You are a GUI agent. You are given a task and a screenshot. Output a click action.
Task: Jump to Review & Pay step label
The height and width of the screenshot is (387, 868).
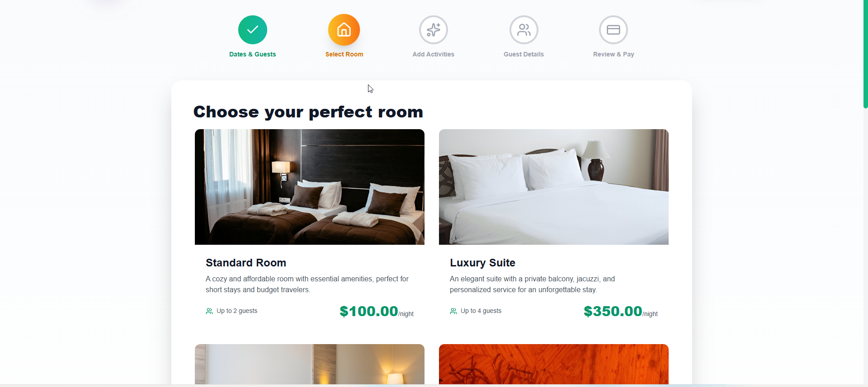pyautogui.click(x=613, y=54)
